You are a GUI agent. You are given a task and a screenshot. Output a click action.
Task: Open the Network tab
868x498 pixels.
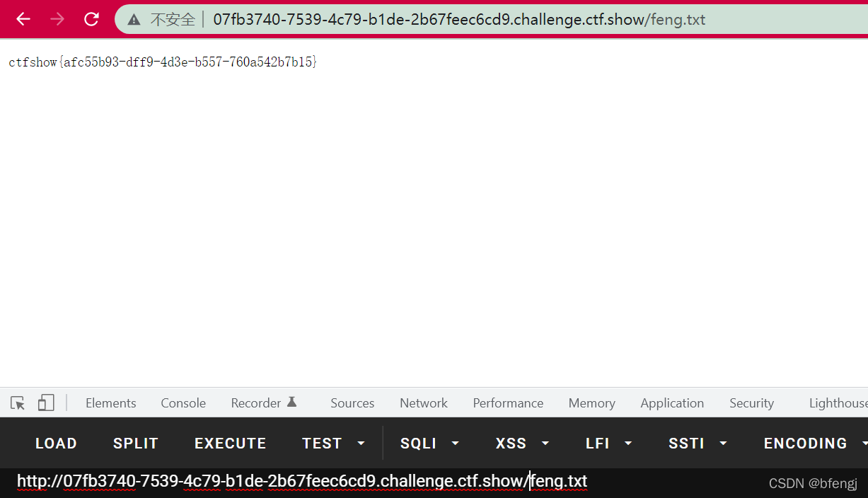(424, 403)
